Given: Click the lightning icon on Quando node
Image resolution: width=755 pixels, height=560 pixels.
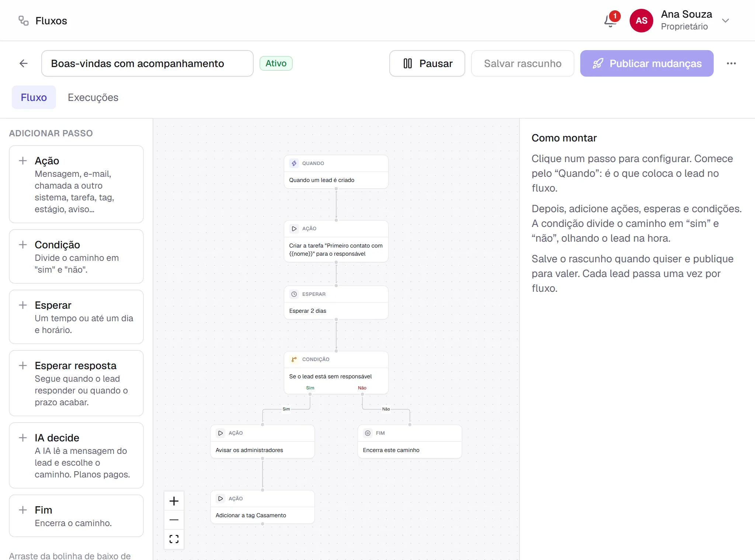Looking at the screenshot, I should tap(294, 163).
